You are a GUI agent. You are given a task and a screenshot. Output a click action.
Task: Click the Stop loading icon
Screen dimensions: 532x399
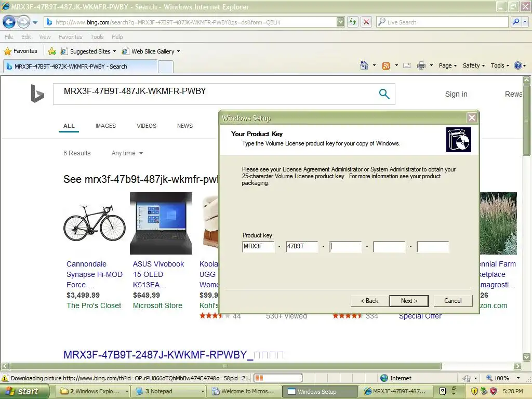[366, 22]
